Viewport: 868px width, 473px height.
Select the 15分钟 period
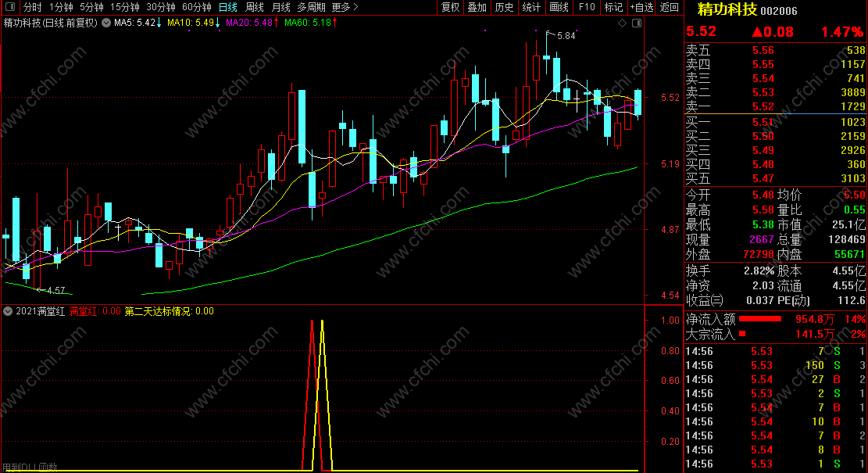pyautogui.click(x=124, y=7)
